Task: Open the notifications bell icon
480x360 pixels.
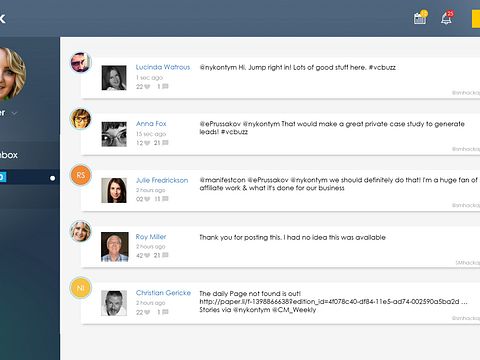Action: tap(446, 18)
